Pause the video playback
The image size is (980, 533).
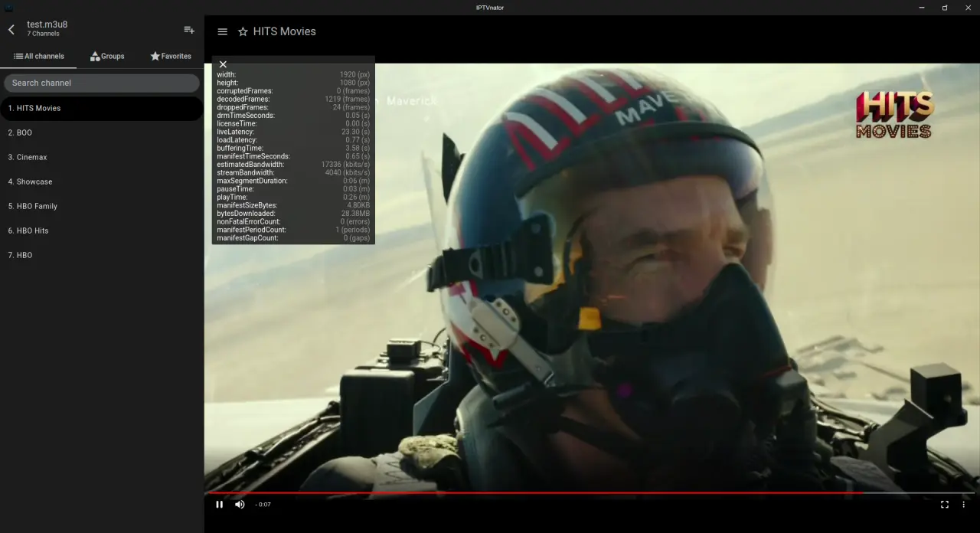pyautogui.click(x=220, y=504)
